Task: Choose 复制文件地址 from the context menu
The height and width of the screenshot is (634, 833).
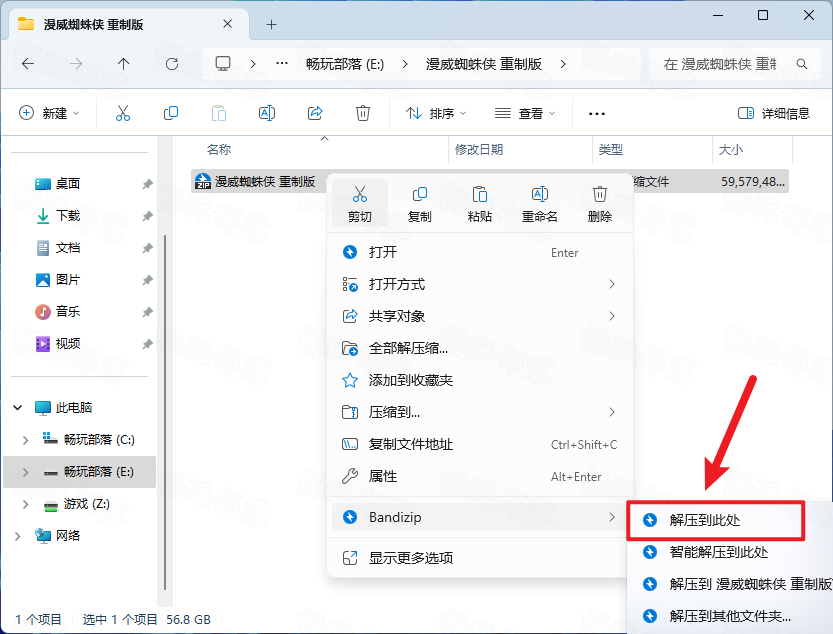Action: pyautogui.click(x=480, y=444)
